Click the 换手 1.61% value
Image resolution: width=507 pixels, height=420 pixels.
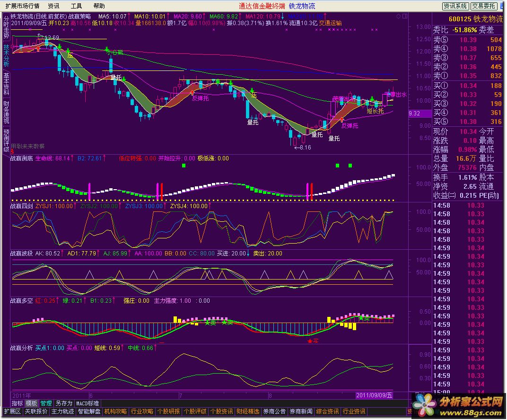click(x=467, y=177)
